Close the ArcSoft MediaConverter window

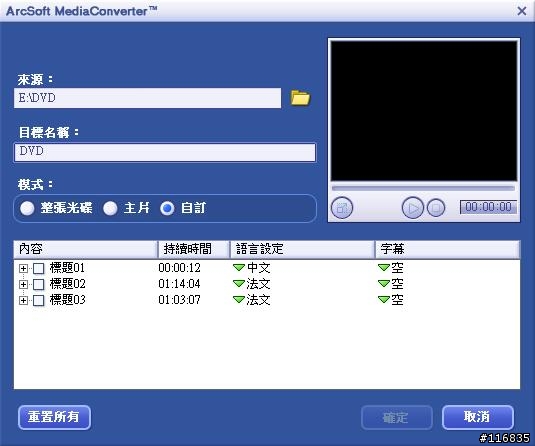[522, 11]
